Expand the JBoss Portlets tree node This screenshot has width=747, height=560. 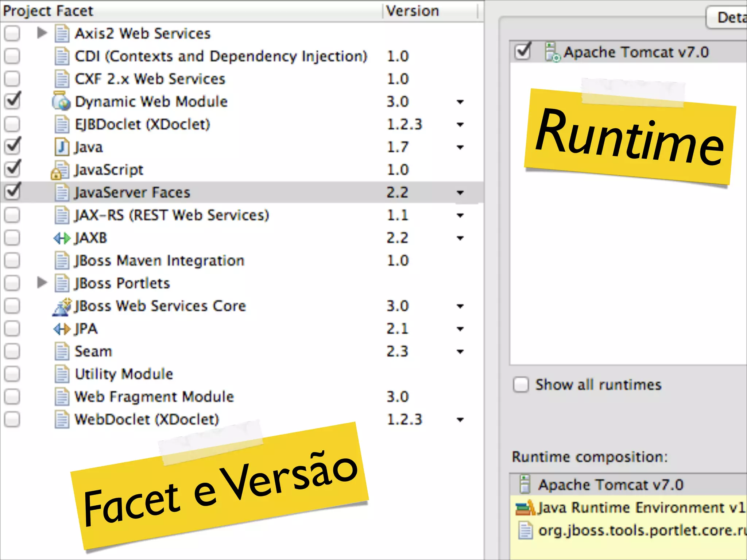tap(42, 283)
